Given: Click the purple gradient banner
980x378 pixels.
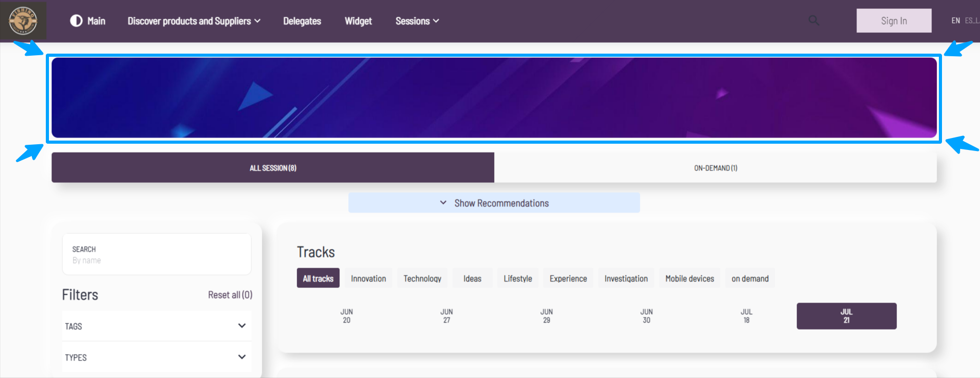Looking at the screenshot, I should [494, 98].
